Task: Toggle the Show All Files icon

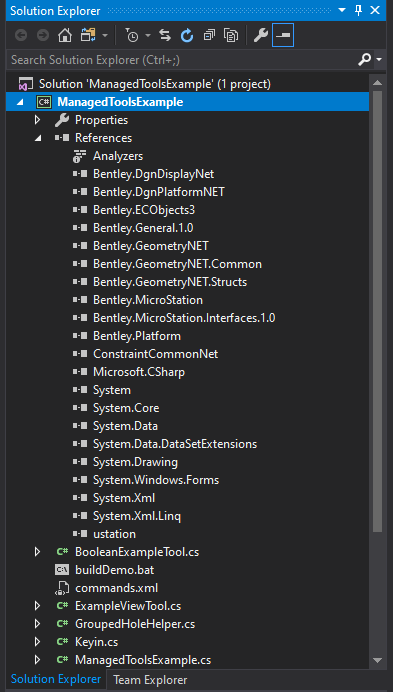Action: tap(231, 36)
